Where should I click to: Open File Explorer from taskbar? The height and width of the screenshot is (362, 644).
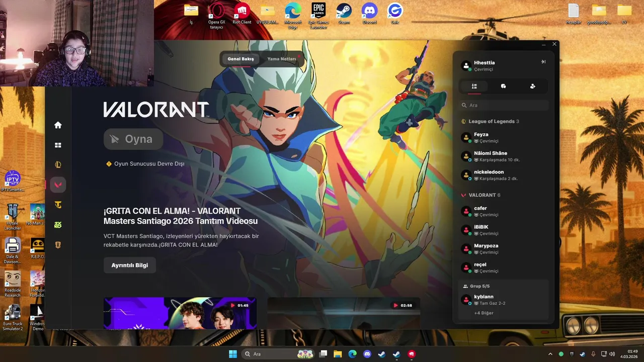338,354
